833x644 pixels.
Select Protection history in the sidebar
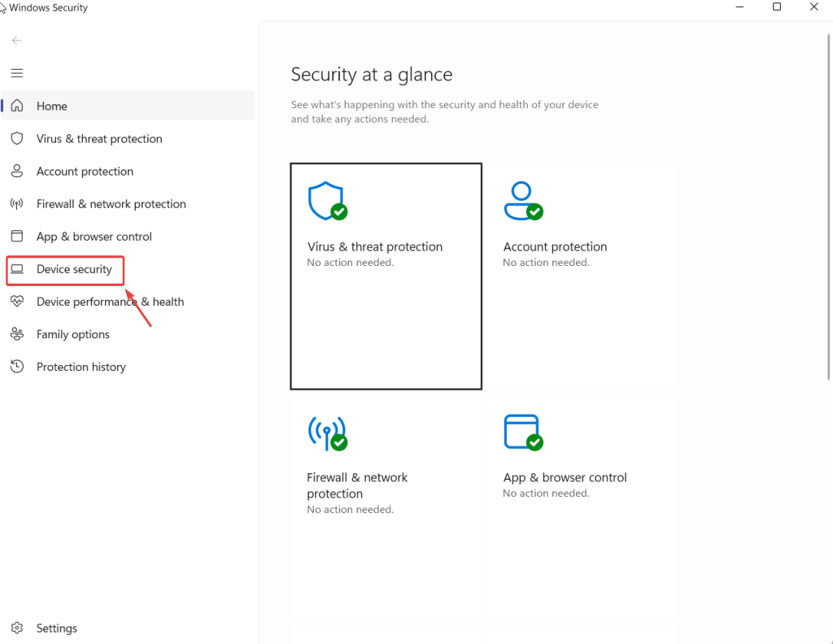81,367
